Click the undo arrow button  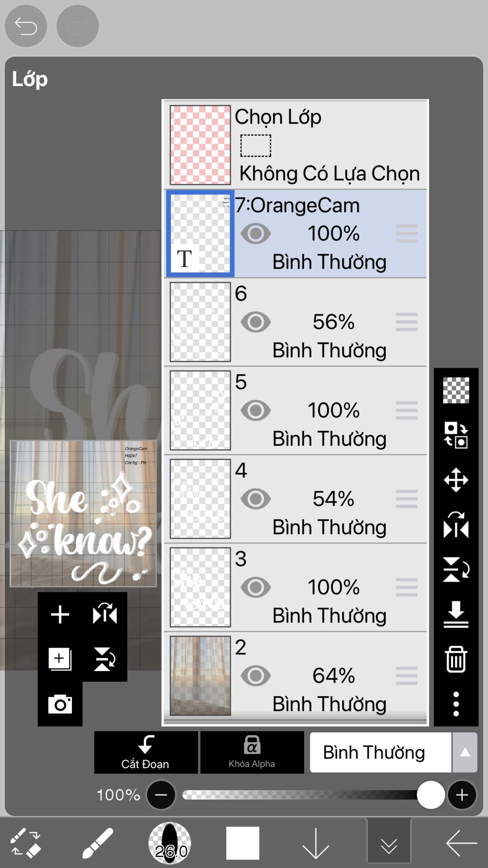pyautogui.click(x=26, y=26)
